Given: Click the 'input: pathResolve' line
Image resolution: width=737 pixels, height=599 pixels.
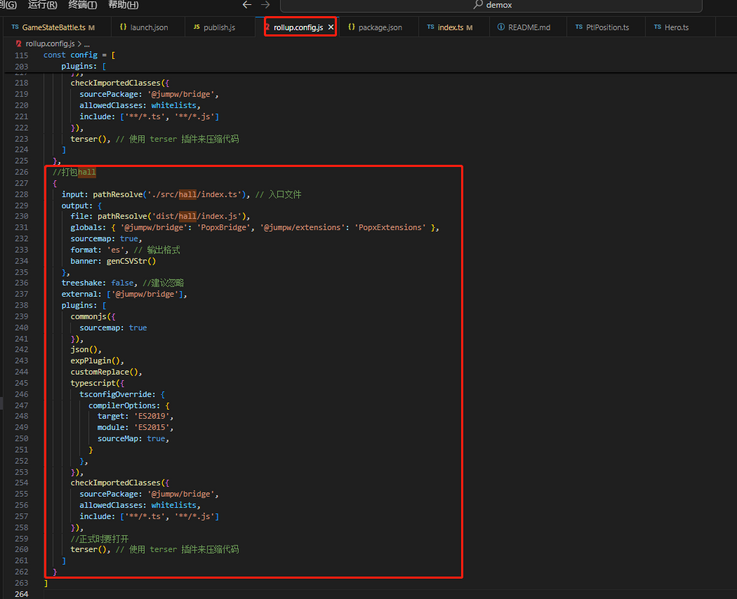Looking at the screenshot, I should pos(181,194).
